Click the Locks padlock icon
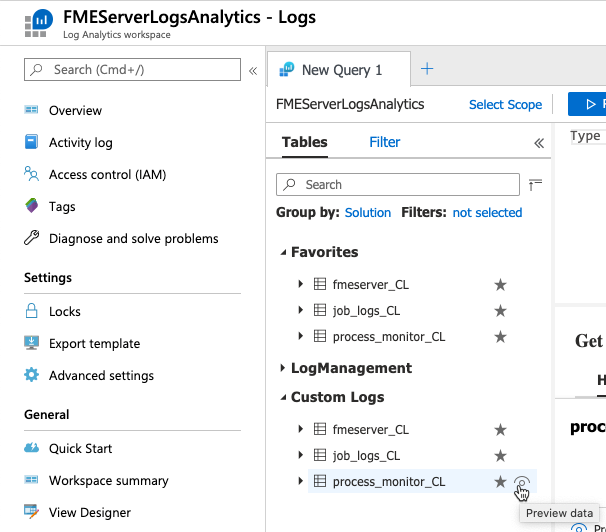606x532 pixels. click(31, 311)
